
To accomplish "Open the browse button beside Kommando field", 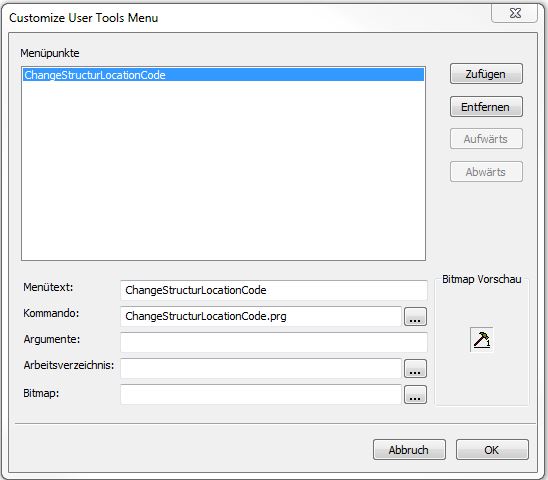I will click(415, 317).
